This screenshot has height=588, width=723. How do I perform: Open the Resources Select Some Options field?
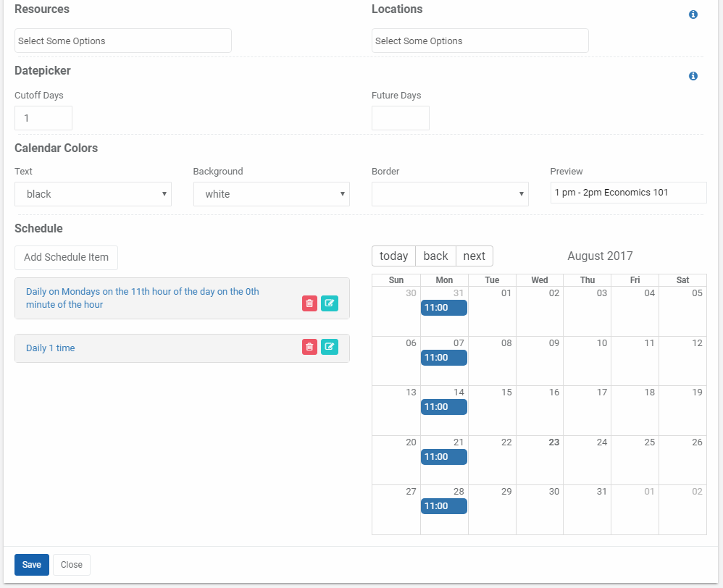click(x=123, y=41)
